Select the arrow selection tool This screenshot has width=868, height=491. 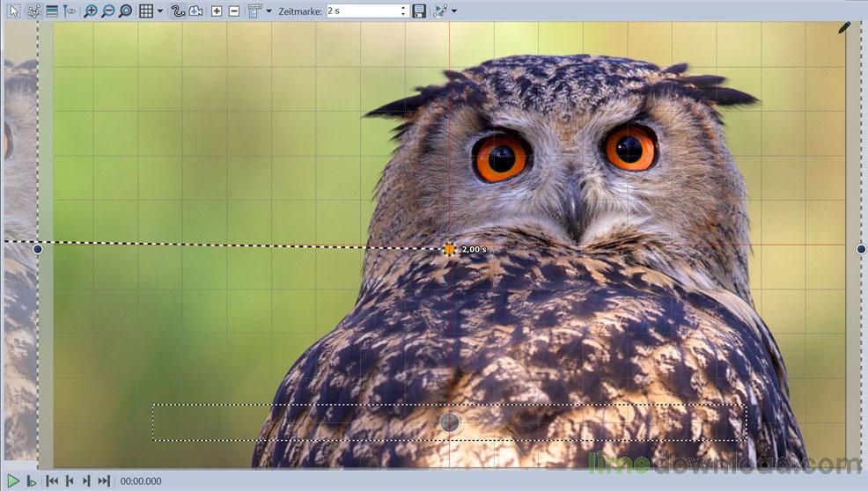coord(16,11)
